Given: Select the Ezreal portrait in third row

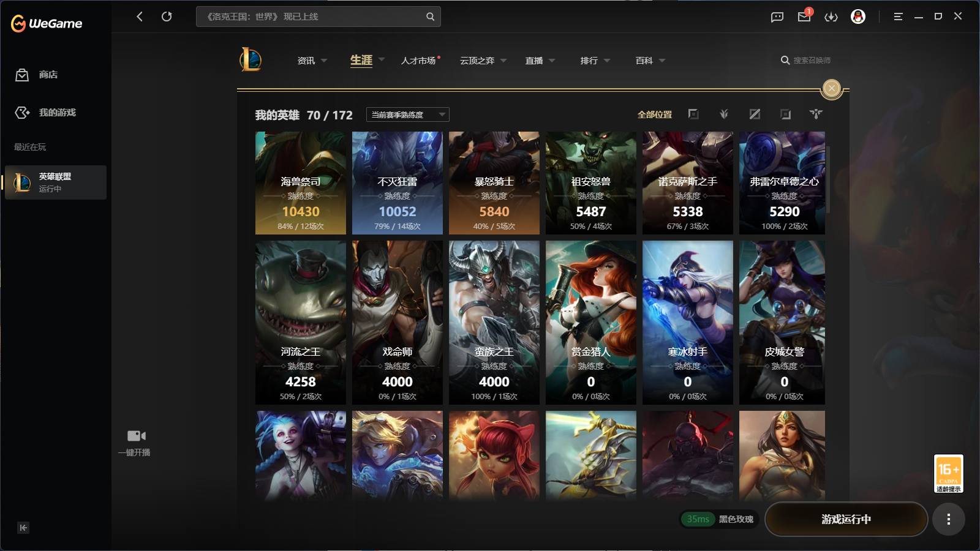Looking at the screenshot, I should 398,456.
